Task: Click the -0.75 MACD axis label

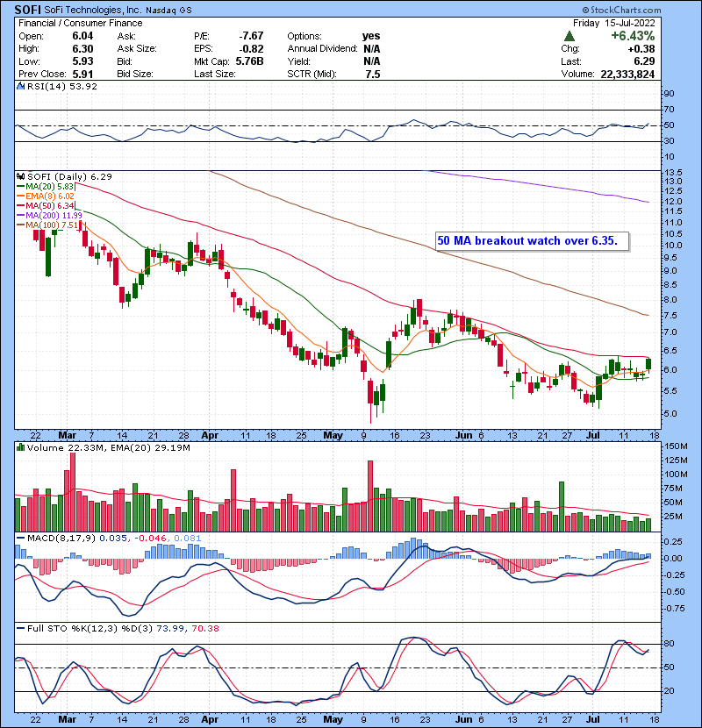Action: (673, 608)
